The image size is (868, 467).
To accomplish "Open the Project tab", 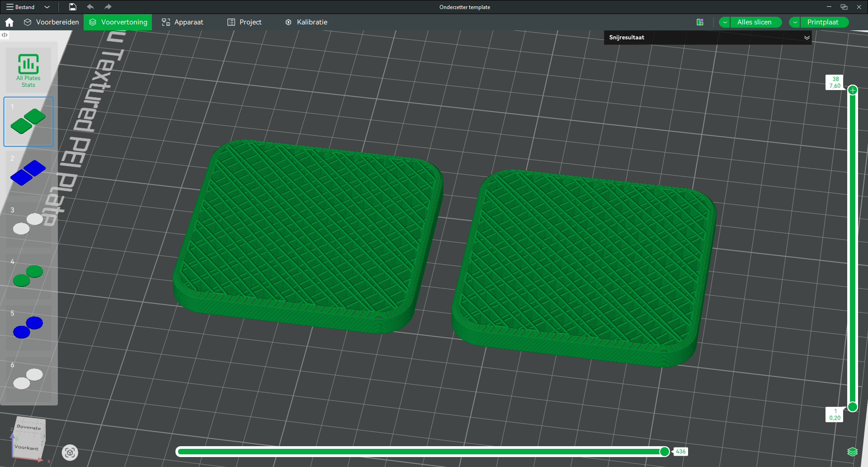I will pos(244,22).
